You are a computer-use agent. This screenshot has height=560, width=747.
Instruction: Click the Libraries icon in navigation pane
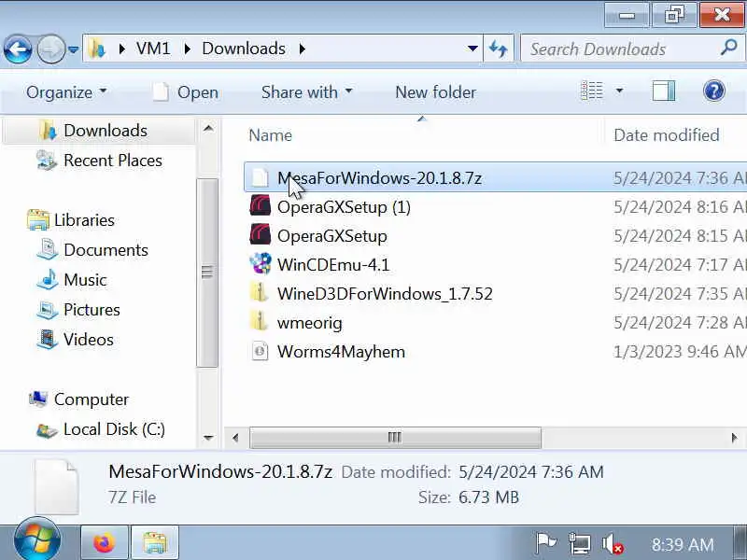pyautogui.click(x=38, y=219)
